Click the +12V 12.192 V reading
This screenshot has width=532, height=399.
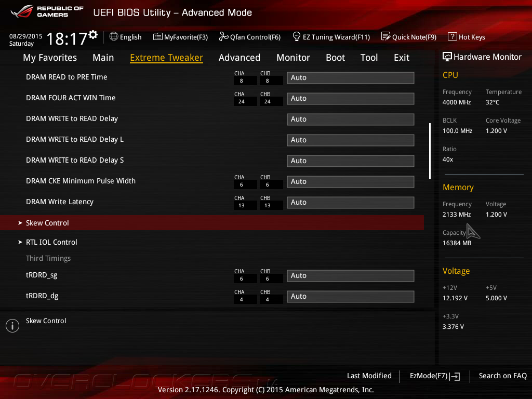(x=455, y=298)
